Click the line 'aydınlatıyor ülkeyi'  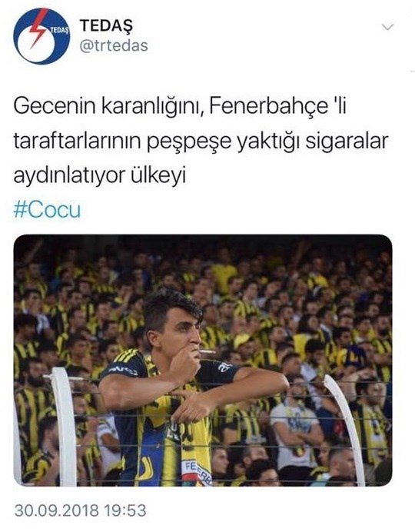click(x=100, y=175)
